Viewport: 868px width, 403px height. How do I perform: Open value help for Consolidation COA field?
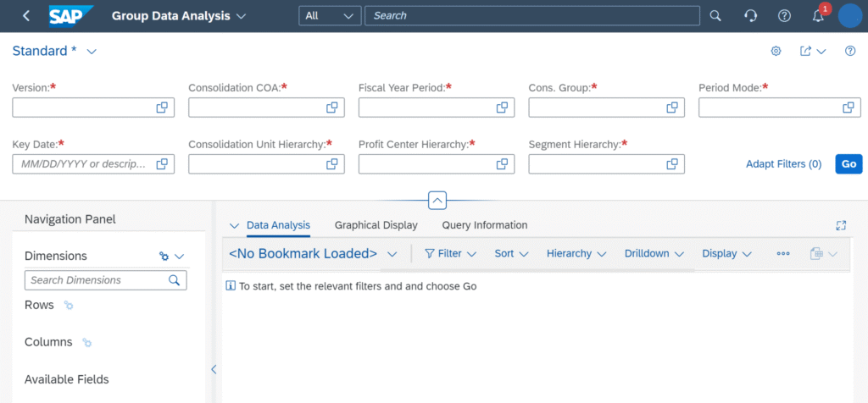click(x=332, y=108)
